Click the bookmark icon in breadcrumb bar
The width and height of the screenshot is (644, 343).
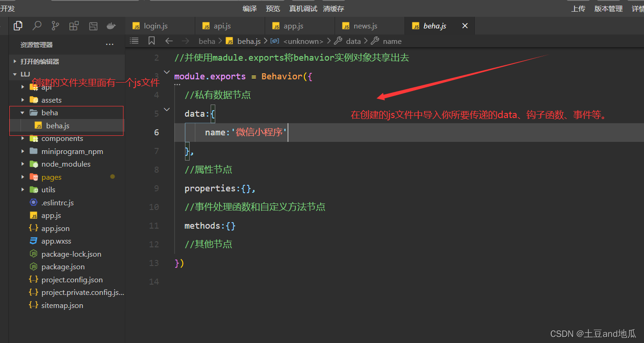click(151, 41)
